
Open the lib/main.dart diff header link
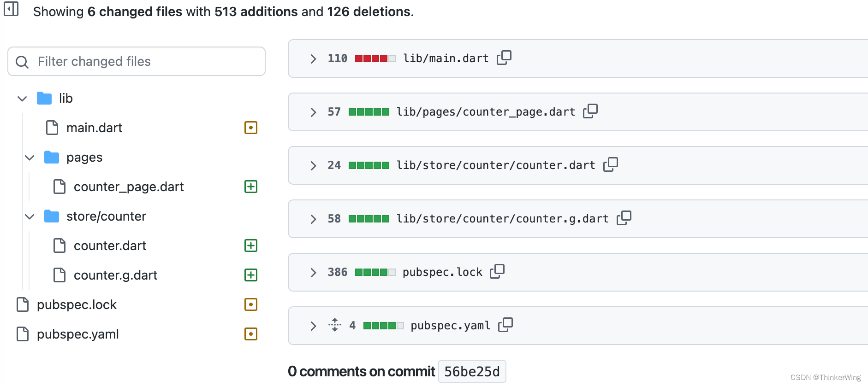coord(446,58)
